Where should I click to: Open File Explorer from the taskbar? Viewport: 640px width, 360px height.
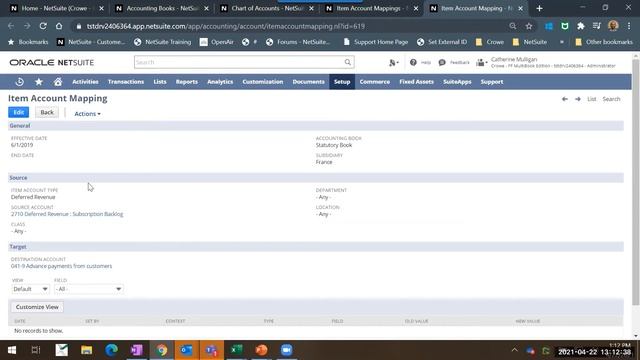(87, 350)
